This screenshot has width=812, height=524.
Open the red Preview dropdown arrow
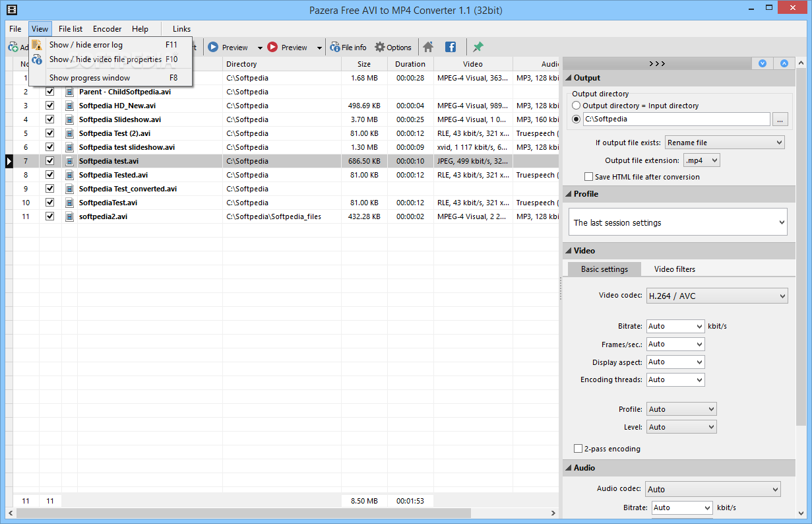pyautogui.click(x=319, y=48)
